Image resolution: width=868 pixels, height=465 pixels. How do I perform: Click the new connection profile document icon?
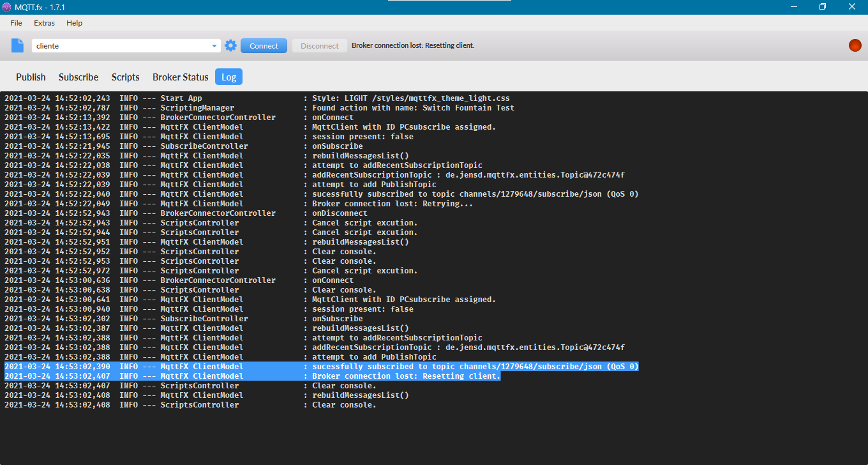coord(17,45)
